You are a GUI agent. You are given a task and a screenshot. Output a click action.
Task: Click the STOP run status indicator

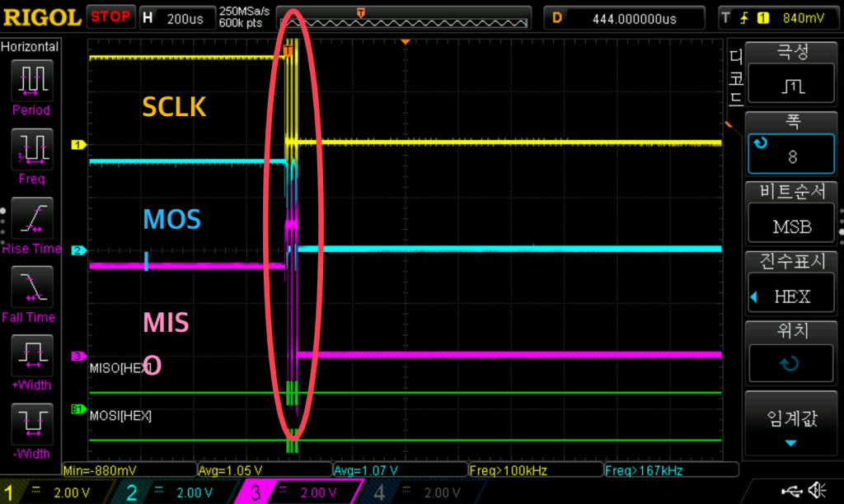110,17
